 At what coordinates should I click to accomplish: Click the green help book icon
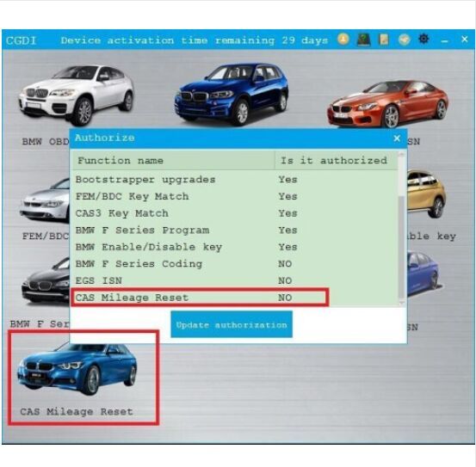point(364,40)
